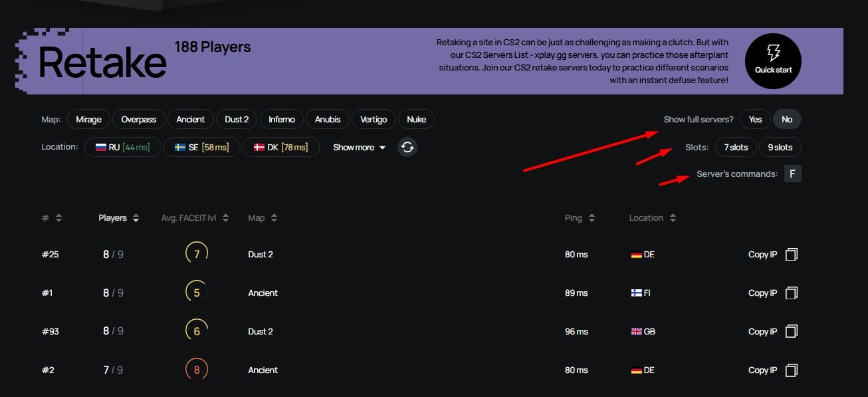Filter by SE location chip
Image resolution: width=868 pixels, height=397 pixels.
202,147
